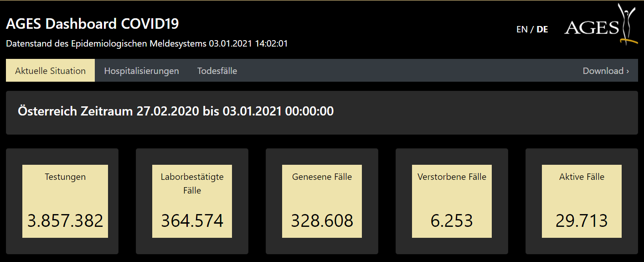Click the Datenstand timestamp text

coord(147,44)
